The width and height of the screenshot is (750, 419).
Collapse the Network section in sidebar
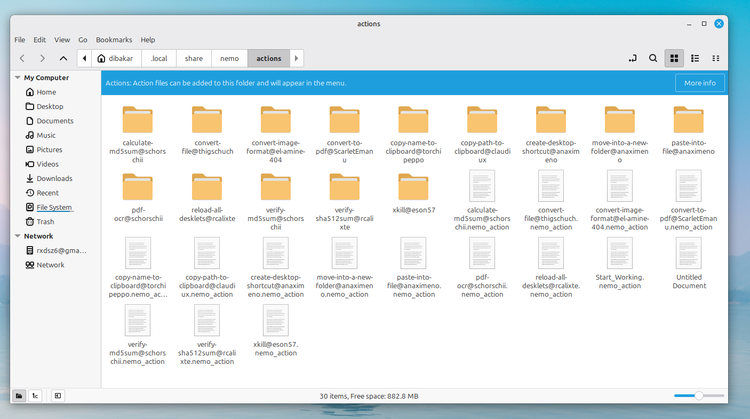coord(18,236)
